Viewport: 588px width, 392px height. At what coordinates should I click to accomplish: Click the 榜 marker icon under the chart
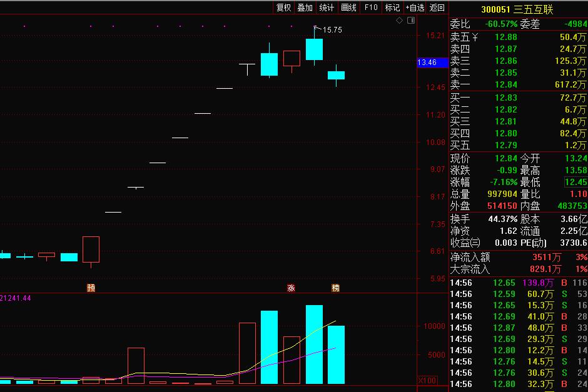pyautogui.click(x=336, y=288)
